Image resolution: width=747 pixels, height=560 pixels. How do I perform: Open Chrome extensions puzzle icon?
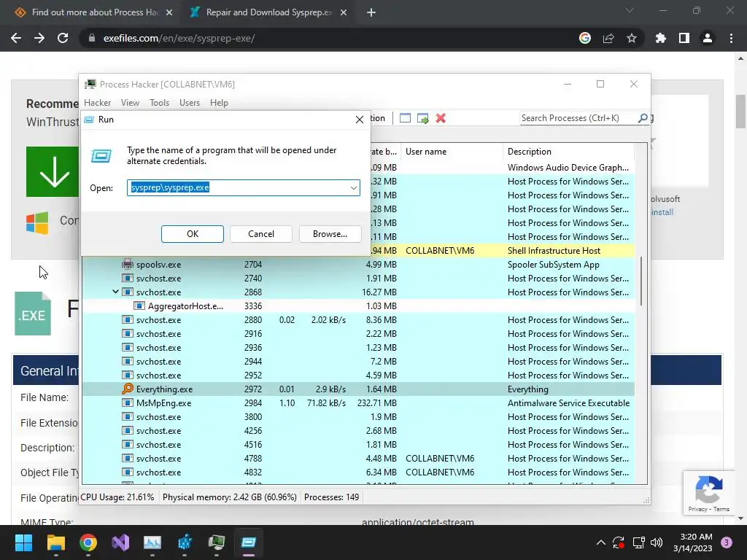661,38
